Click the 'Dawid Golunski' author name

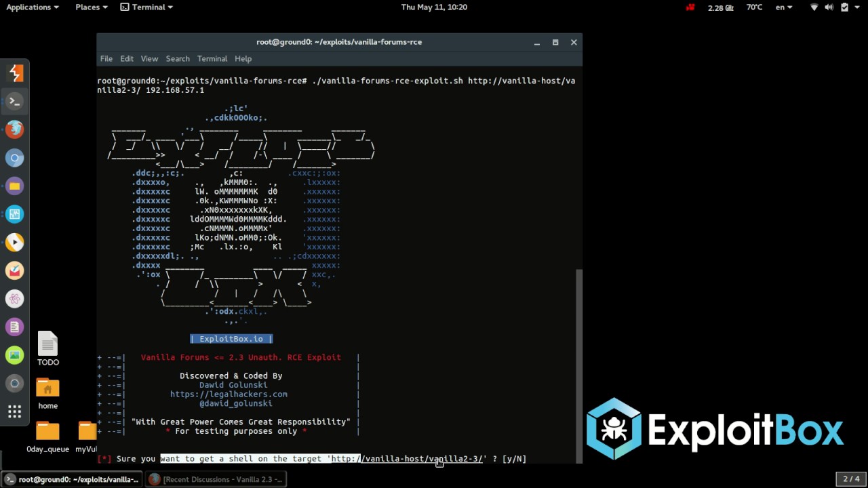pyautogui.click(x=233, y=385)
